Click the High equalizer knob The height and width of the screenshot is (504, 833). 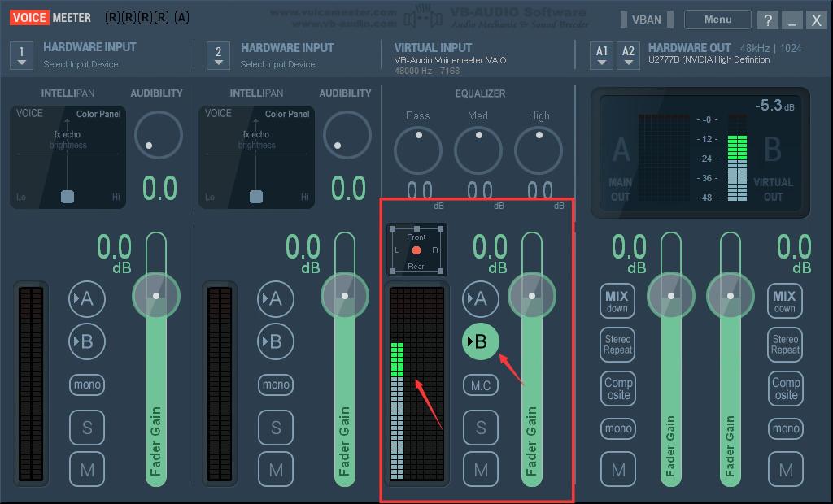(x=539, y=150)
